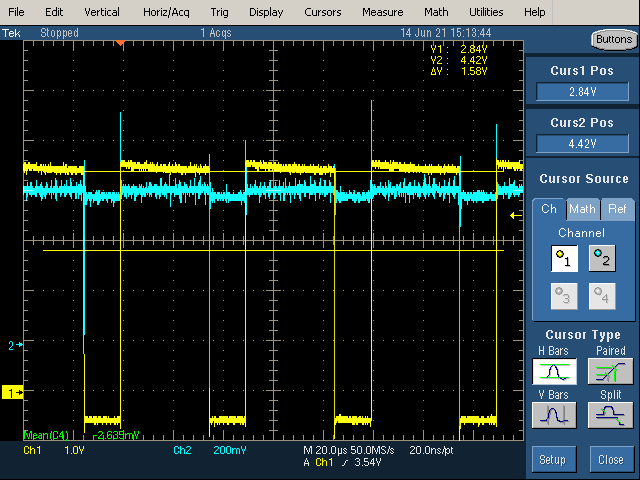Click the Tek logo label
This screenshot has height=480, width=640.
(x=11, y=33)
